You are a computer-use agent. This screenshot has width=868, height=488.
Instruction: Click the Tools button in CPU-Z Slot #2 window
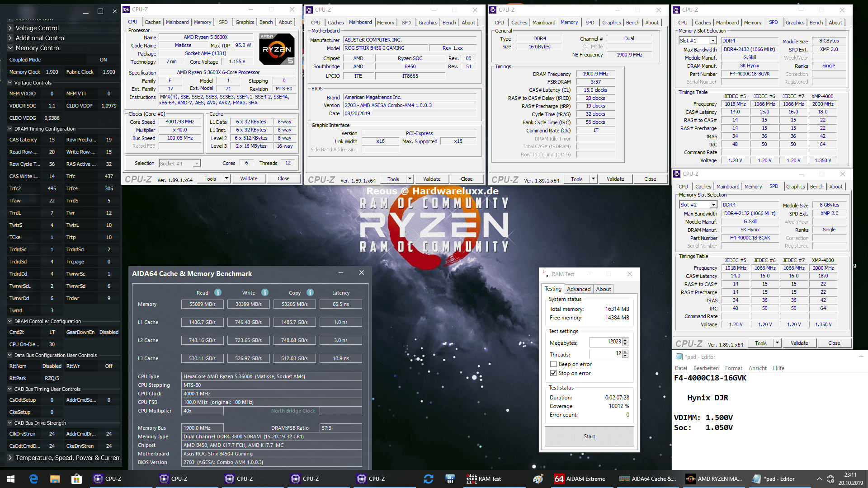[x=761, y=343]
